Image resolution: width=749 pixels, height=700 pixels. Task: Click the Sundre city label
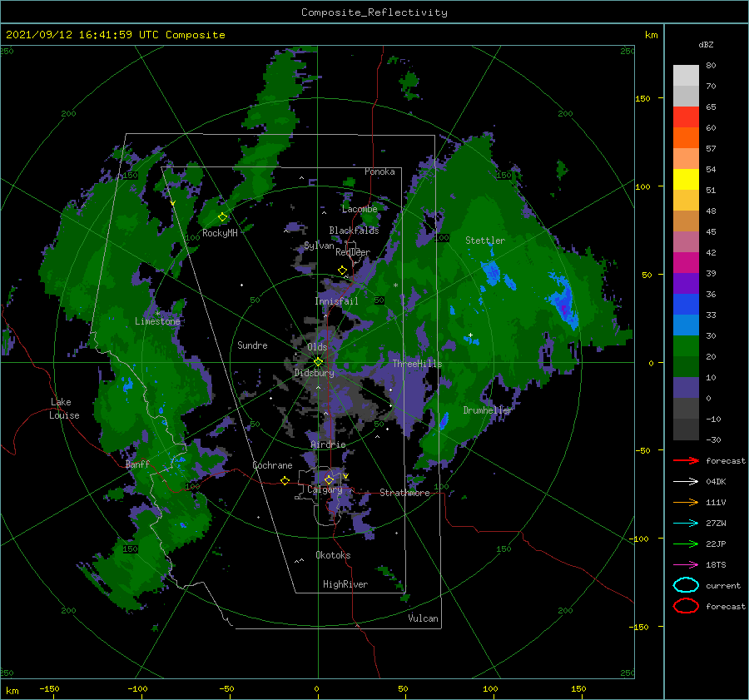252,345
